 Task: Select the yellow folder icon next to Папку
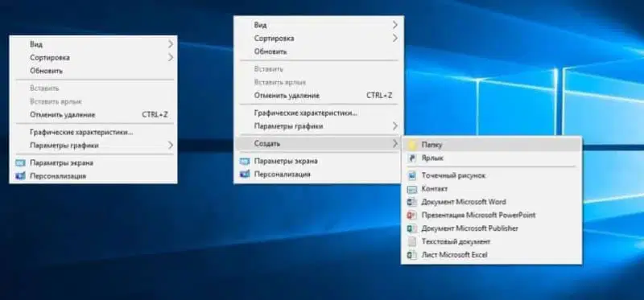[412, 145]
